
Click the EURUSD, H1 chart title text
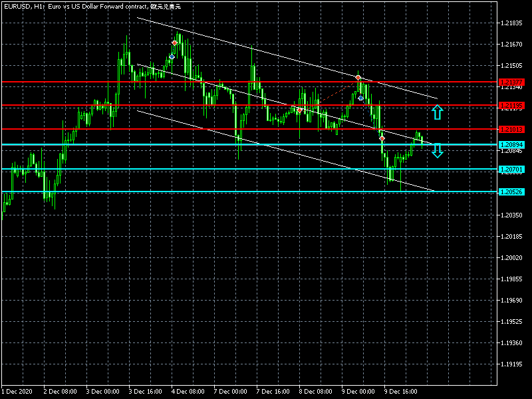click(x=92, y=7)
